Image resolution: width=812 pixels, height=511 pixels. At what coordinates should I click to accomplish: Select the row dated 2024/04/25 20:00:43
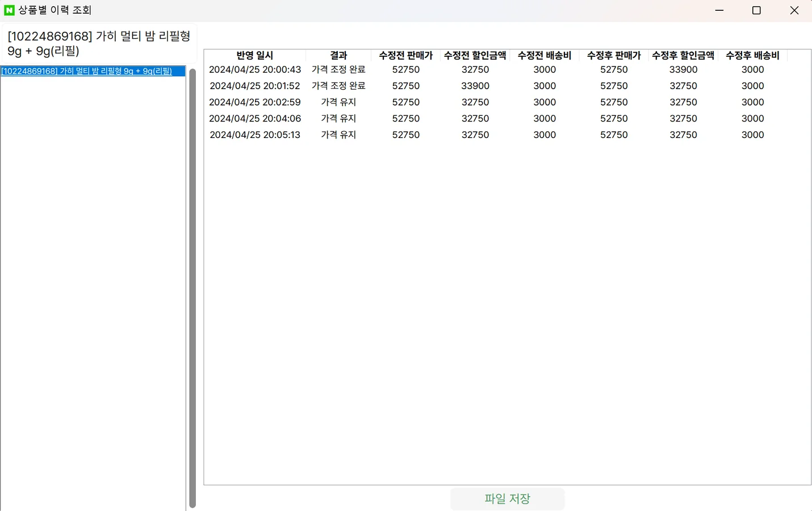pos(496,69)
